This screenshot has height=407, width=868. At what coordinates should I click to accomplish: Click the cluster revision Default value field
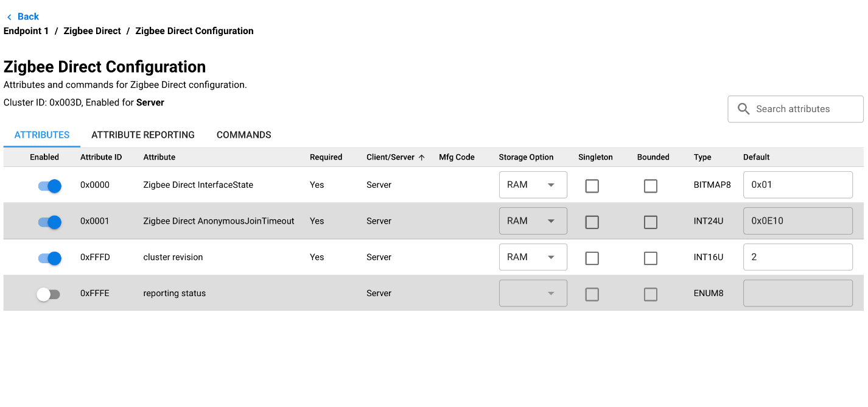[797, 257]
